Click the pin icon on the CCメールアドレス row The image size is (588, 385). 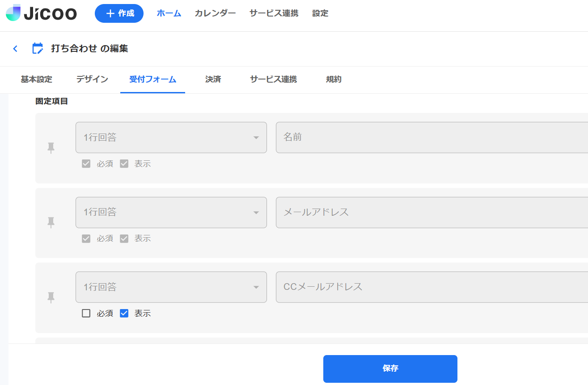click(51, 297)
